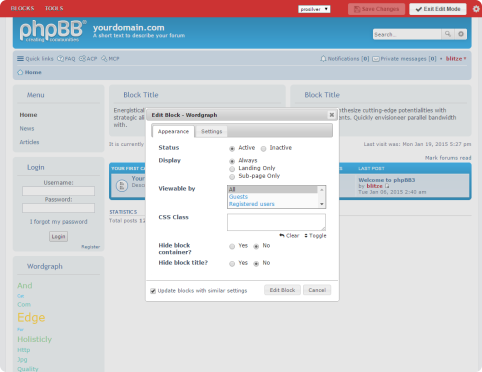The width and height of the screenshot is (482, 372).
Task: Click the search magnifier icon
Action: pyautogui.click(x=448, y=34)
